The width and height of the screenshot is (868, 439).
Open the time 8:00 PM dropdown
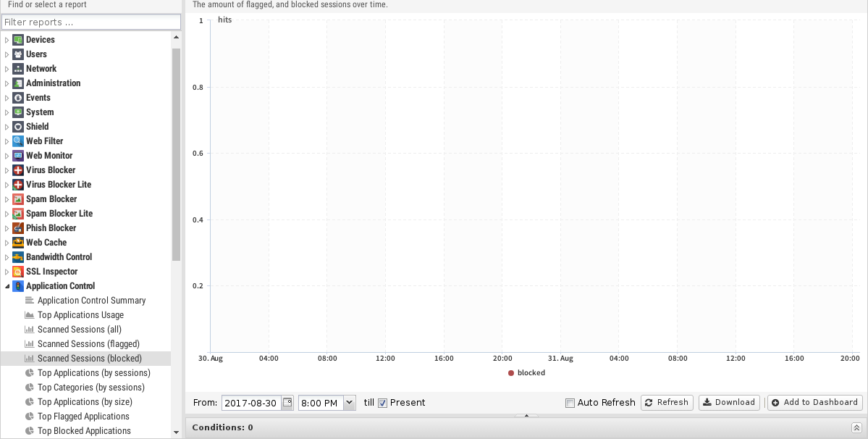(350, 403)
